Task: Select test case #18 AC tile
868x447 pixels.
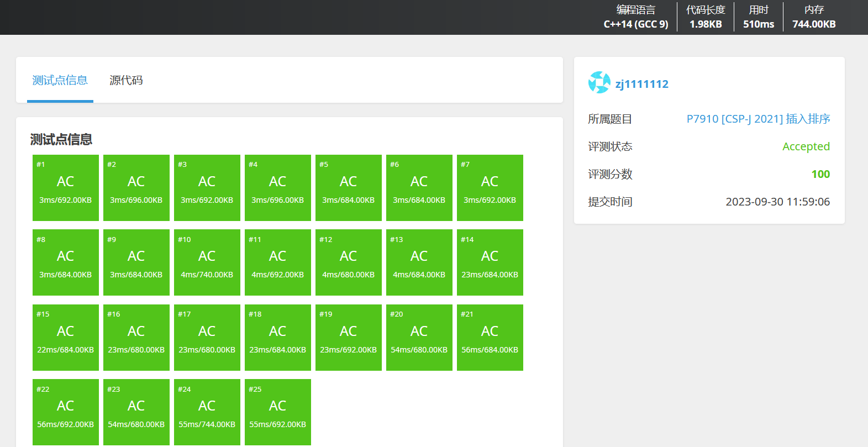Action: 278,338
